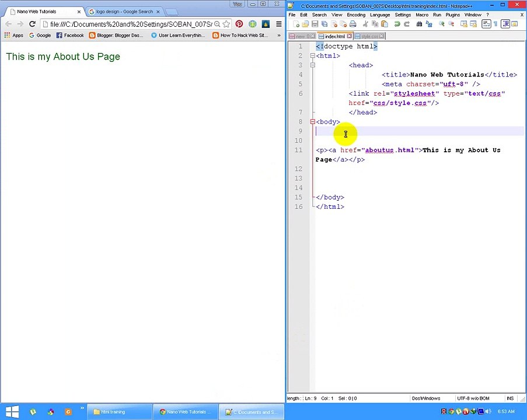
Task: Click Zoom In icon in Notepad++
Action: [442, 24]
